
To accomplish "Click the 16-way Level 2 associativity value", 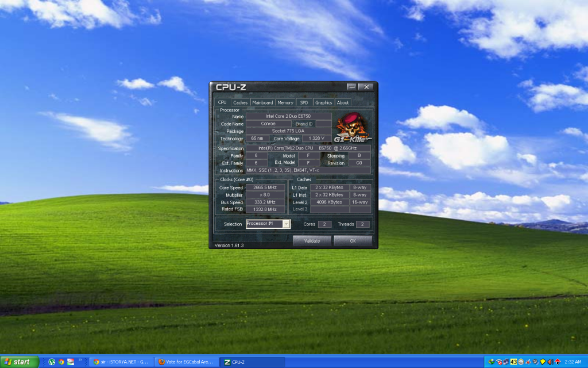I will point(359,202).
